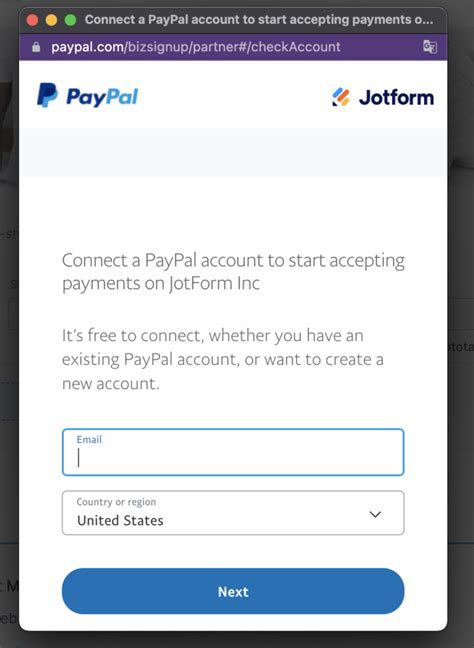Click the paypal.com URL in address bar

pos(196,47)
